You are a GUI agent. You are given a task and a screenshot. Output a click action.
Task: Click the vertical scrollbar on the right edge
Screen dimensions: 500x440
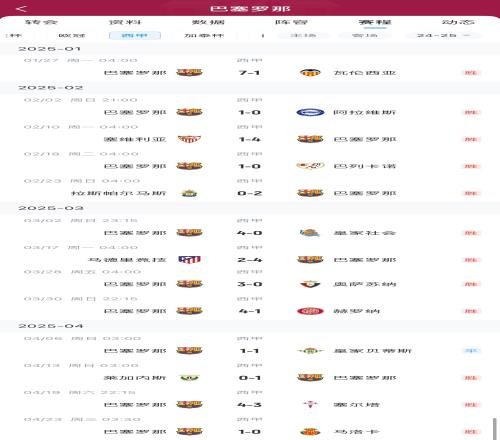point(495,429)
